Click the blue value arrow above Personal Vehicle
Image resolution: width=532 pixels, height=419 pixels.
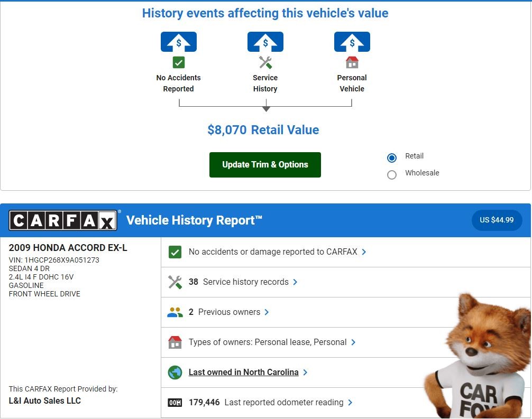click(x=352, y=42)
